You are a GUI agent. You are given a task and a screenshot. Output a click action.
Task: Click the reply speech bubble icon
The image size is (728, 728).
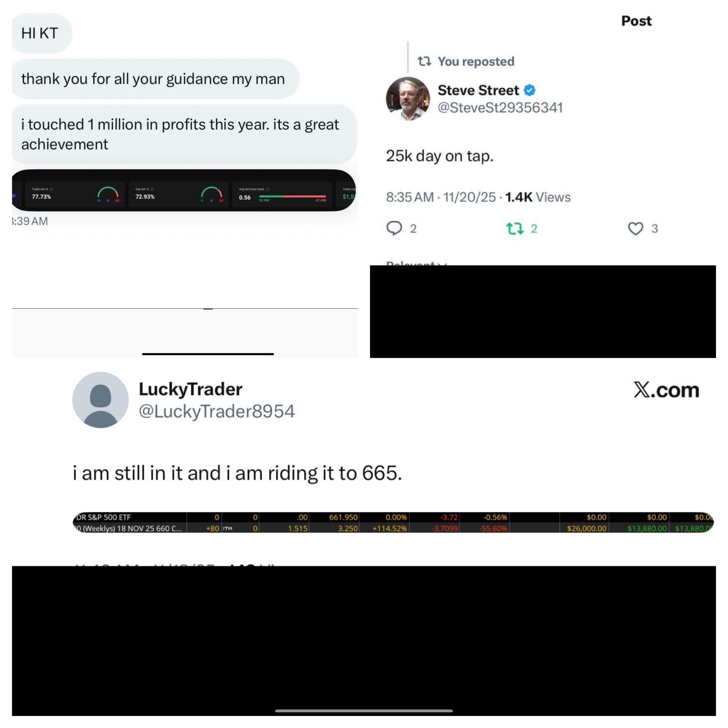click(394, 228)
